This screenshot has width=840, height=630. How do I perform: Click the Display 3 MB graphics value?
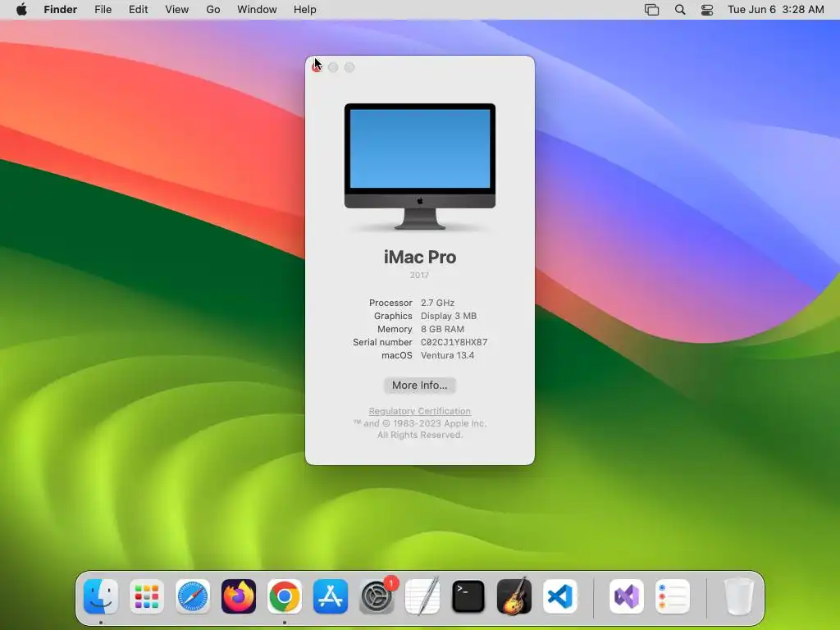(449, 316)
